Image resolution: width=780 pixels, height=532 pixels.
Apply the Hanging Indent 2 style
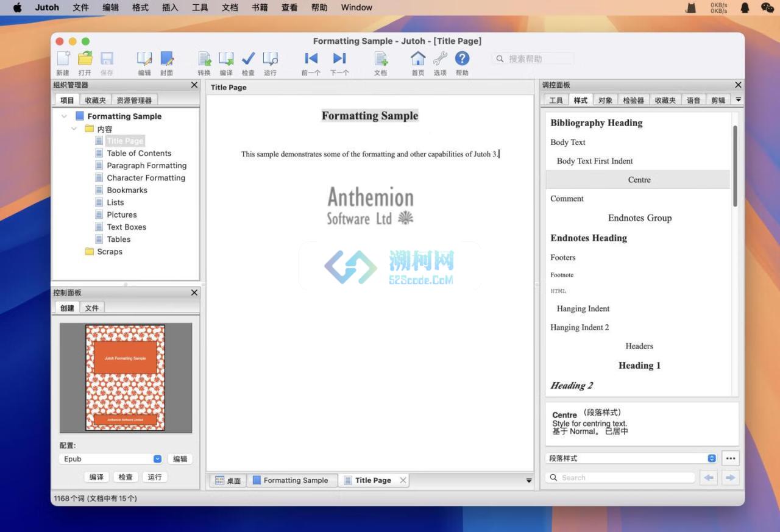tap(580, 327)
